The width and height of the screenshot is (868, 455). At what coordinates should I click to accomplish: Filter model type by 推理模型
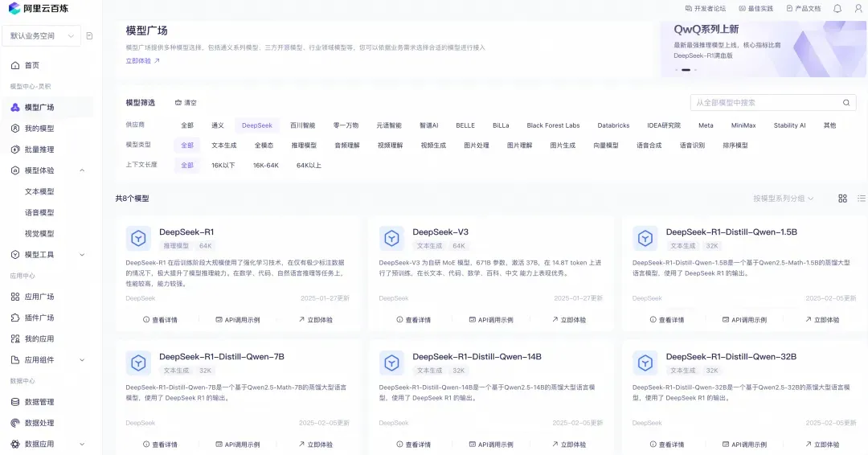pos(304,146)
